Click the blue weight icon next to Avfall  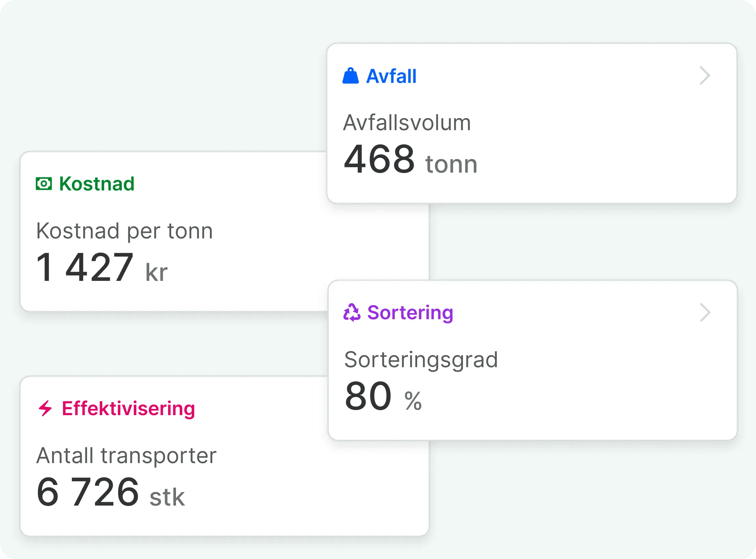click(350, 76)
